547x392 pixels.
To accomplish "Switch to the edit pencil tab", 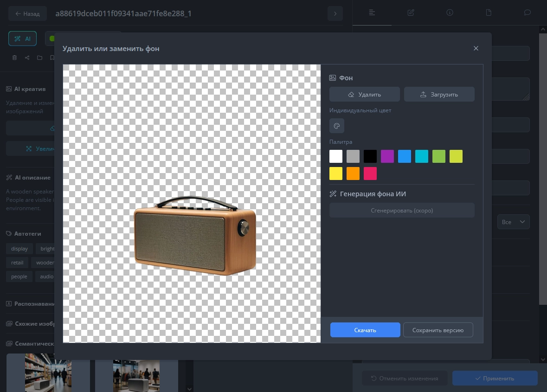I will (411, 13).
